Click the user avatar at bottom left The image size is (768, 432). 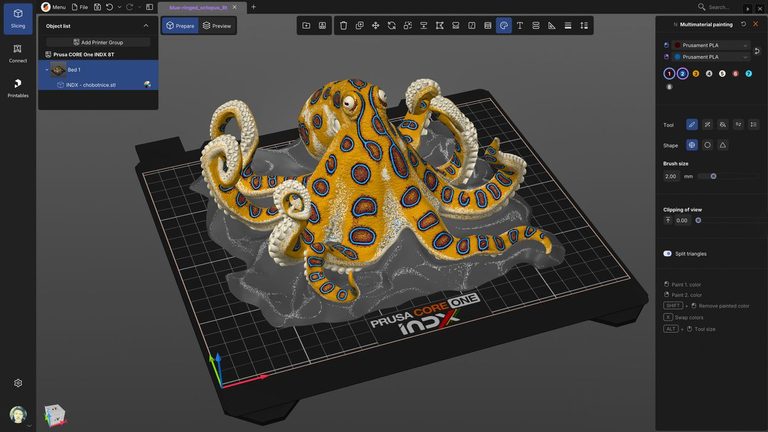coord(18,414)
